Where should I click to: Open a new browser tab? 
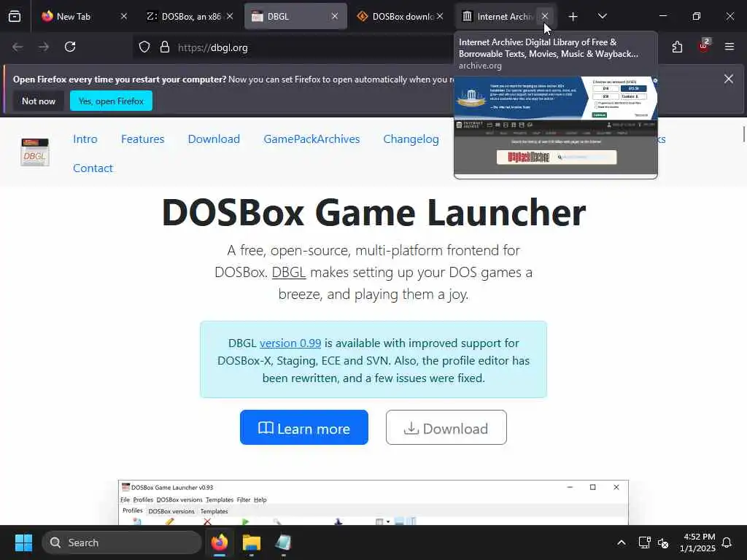coord(573,17)
